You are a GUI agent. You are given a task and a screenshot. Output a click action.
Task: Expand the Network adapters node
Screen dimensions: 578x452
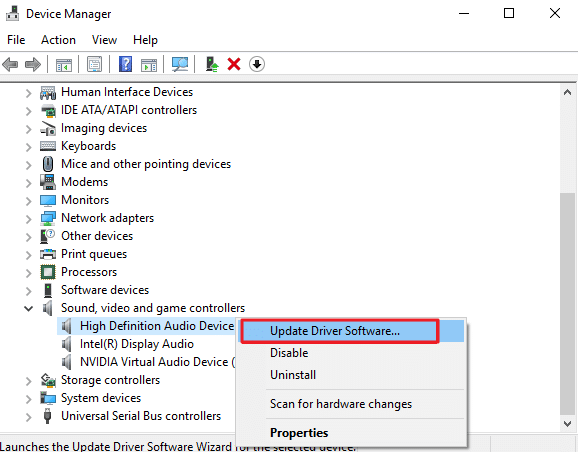28,219
